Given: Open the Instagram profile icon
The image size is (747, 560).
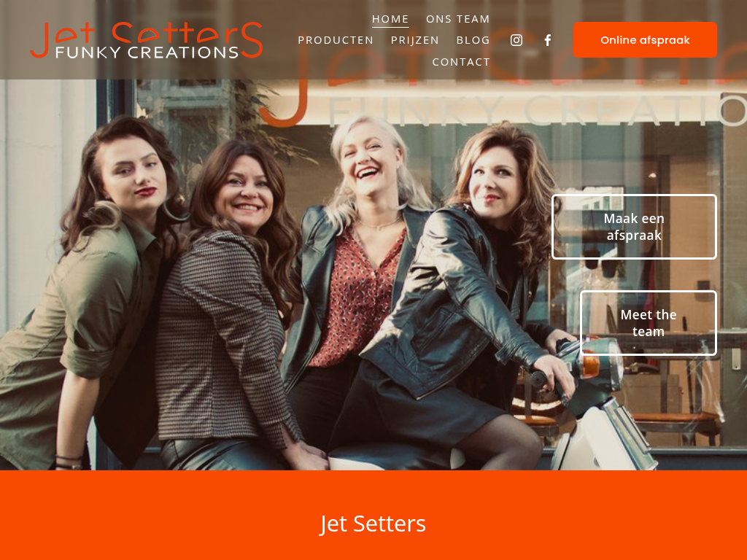Looking at the screenshot, I should 516,40.
